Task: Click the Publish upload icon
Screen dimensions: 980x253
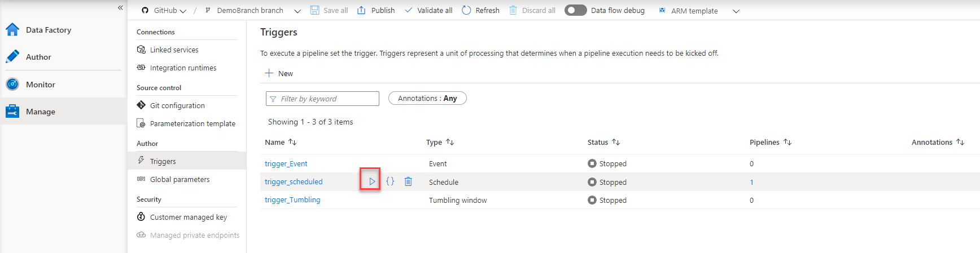Action: pyautogui.click(x=362, y=10)
